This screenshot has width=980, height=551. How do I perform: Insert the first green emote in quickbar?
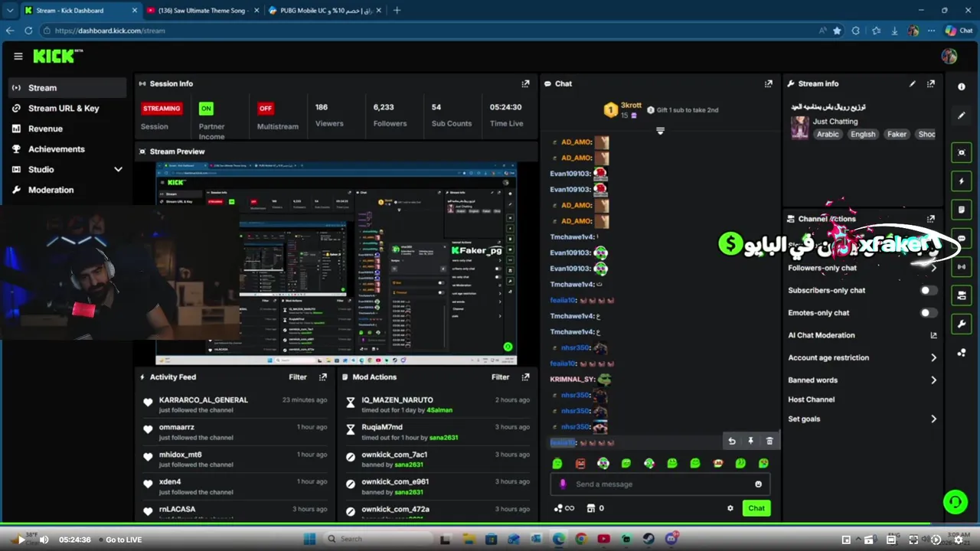point(557,463)
